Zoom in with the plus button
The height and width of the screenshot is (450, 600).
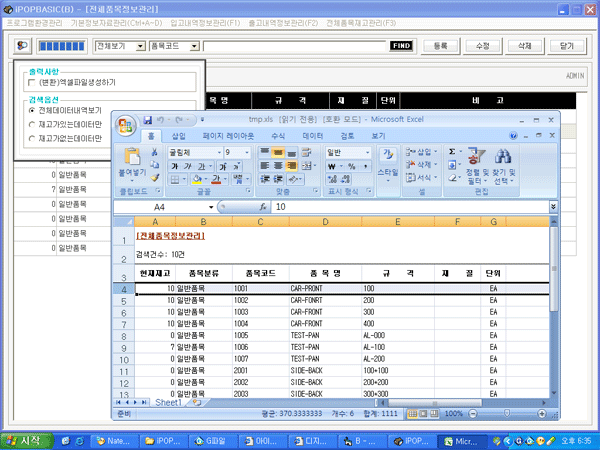[542, 414]
